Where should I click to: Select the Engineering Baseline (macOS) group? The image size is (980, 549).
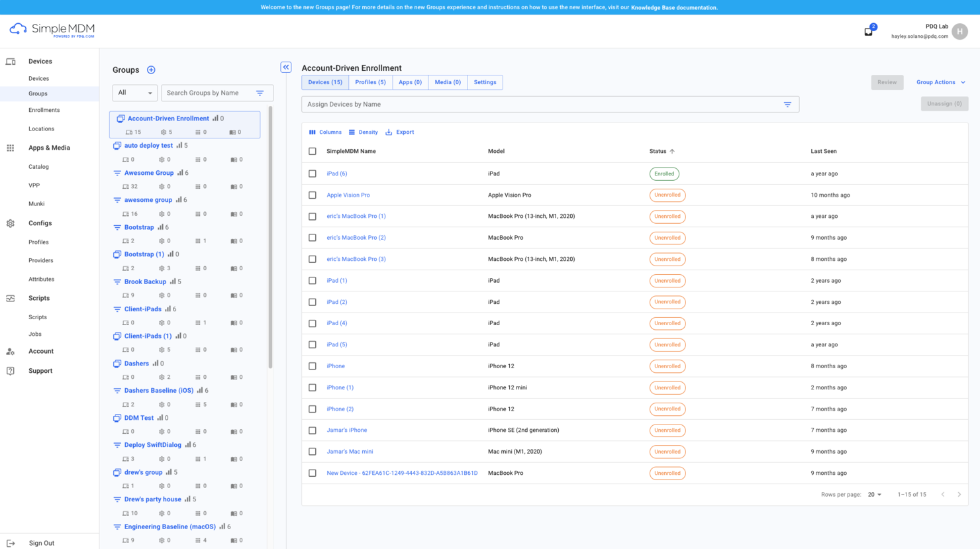tap(170, 527)
